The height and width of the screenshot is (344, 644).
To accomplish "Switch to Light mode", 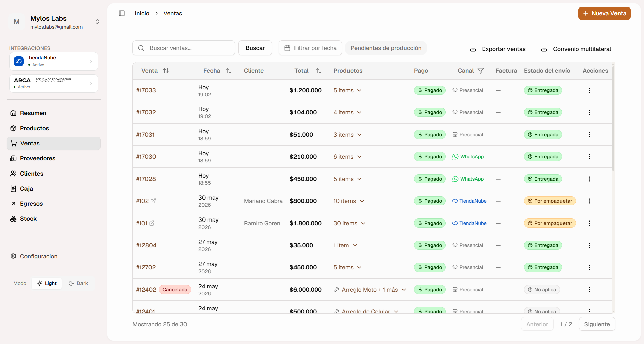I will (47, 283).
